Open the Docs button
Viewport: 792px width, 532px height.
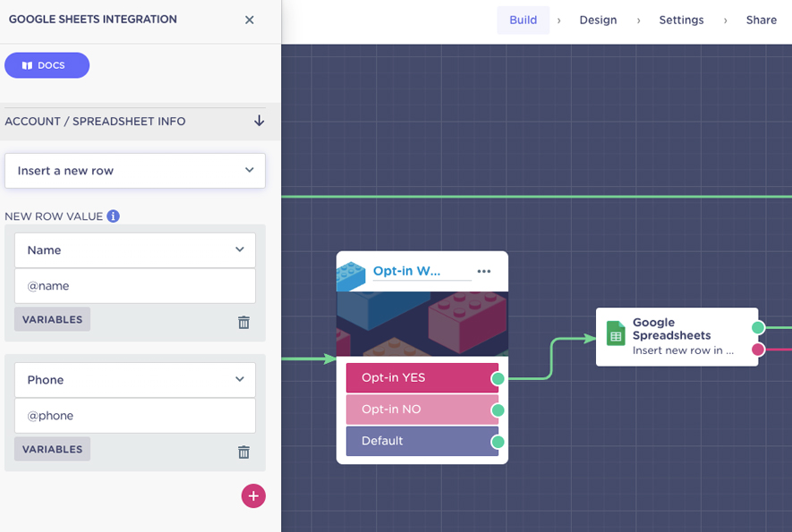pos(47,65)
